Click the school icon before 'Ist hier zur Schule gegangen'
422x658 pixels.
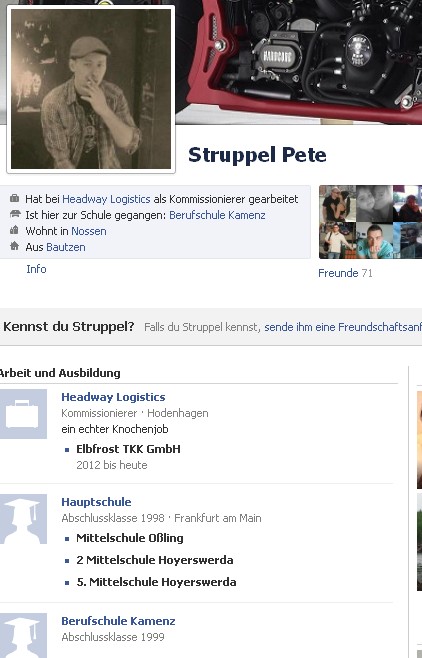(x=15, y=214)
